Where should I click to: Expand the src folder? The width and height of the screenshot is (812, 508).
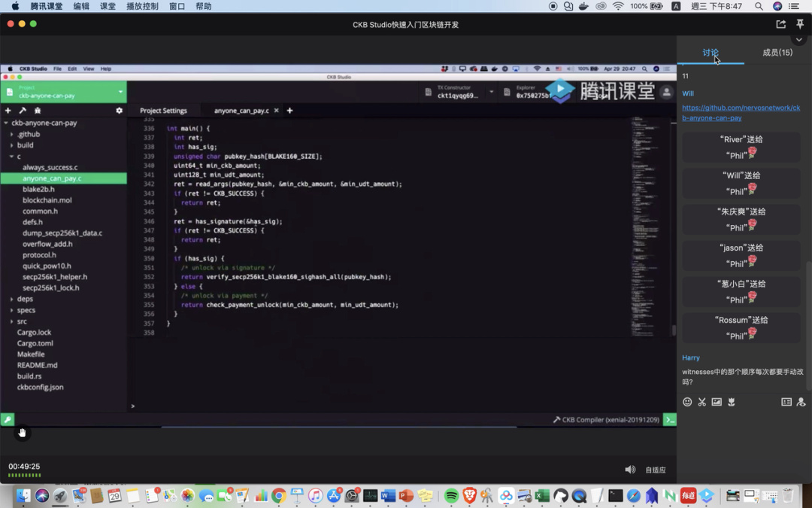(x=11, y=321)
